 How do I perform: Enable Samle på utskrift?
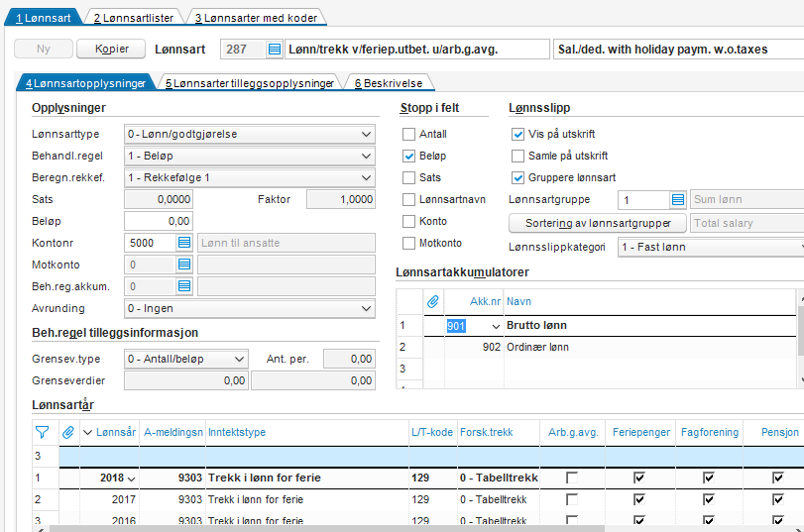pyautogui.click(x=517, y=156)
